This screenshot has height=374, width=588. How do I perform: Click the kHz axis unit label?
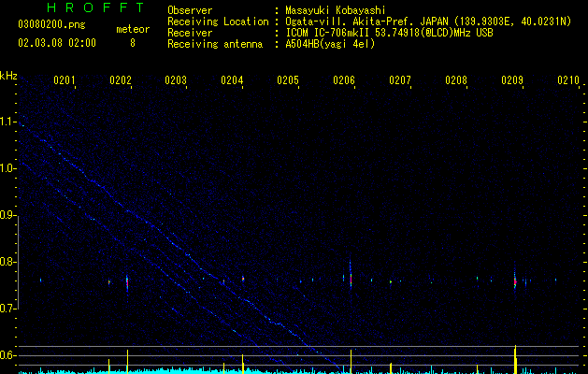pyautogui.click(x=8, y=76)
